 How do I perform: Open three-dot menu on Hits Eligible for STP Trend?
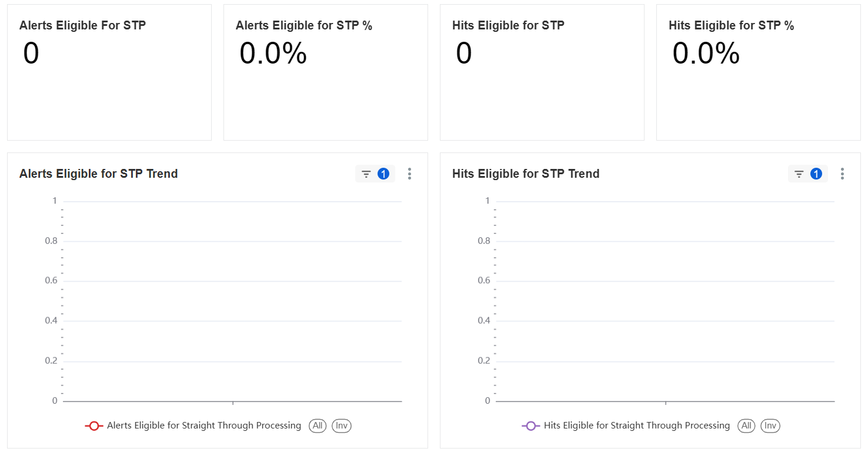coord(842,174)
